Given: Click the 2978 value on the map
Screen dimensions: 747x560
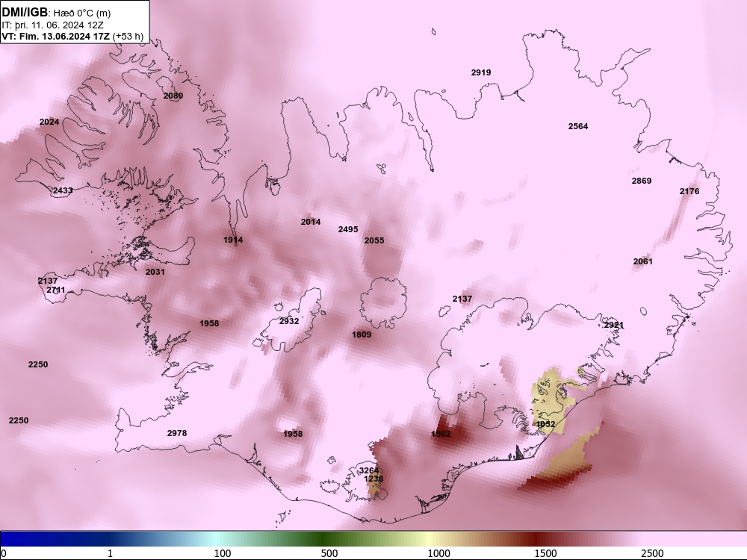Looking at the screenshot, I should (177, 433).
